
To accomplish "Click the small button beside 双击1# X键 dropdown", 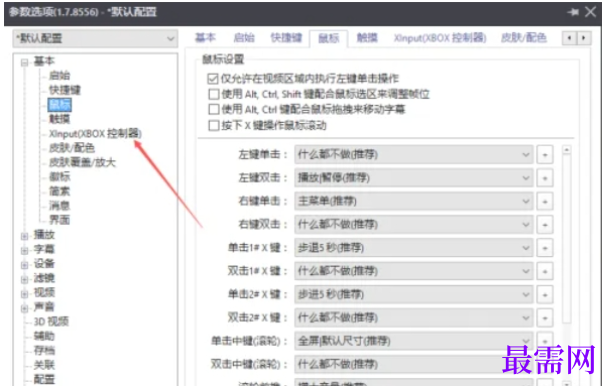I will tap(545, 271).
